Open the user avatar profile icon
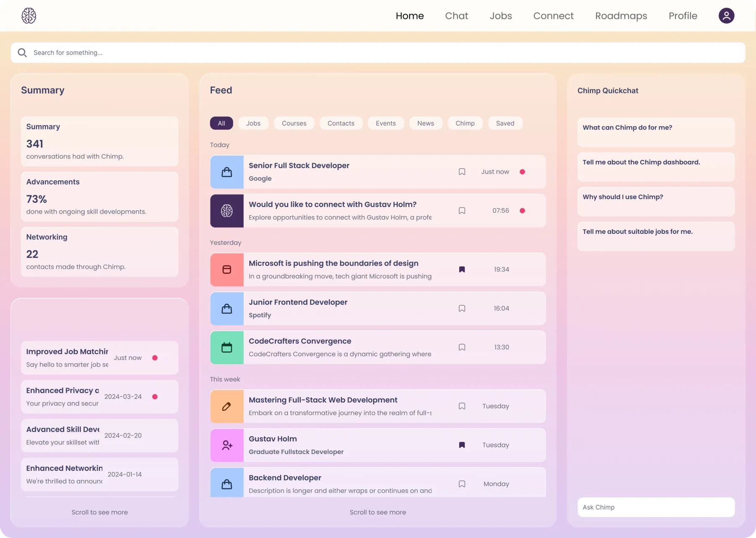 [x=726, y=16]
